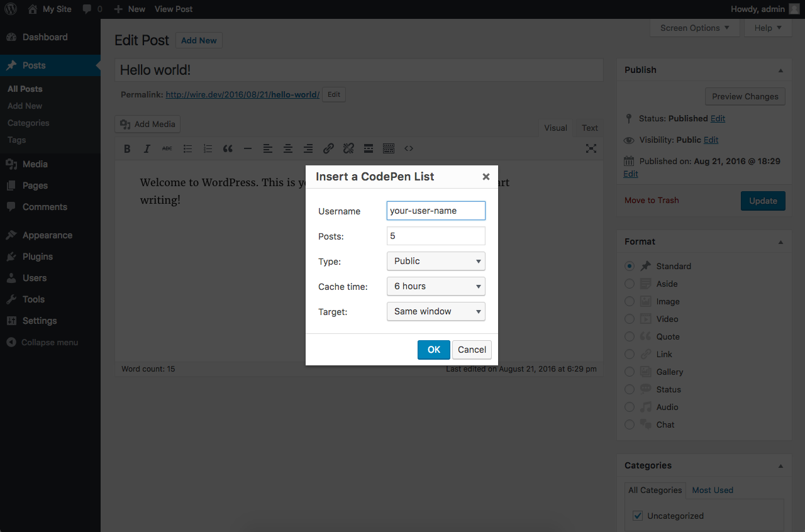Click the remove link icon
This screenshot has height=532, width=805.
[348, 148]
